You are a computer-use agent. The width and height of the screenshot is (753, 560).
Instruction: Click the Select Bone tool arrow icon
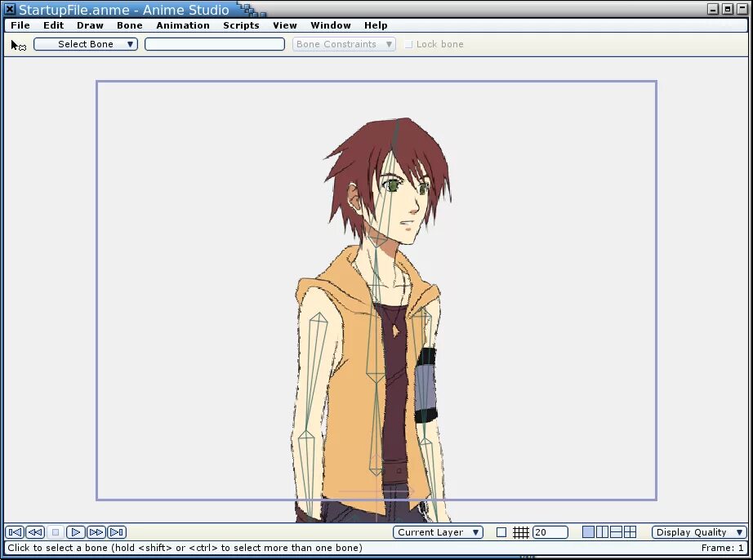pyautogui.click(x=18, y=45)
